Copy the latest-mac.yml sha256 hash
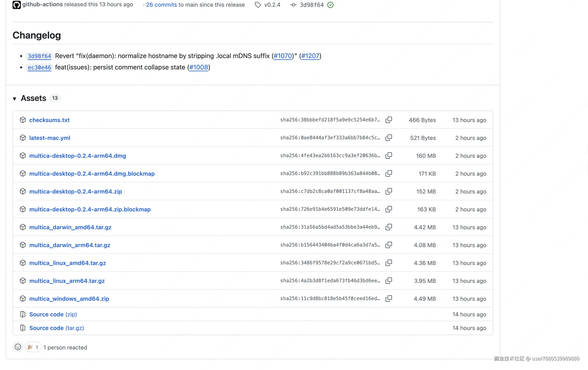 pos(389,137)
